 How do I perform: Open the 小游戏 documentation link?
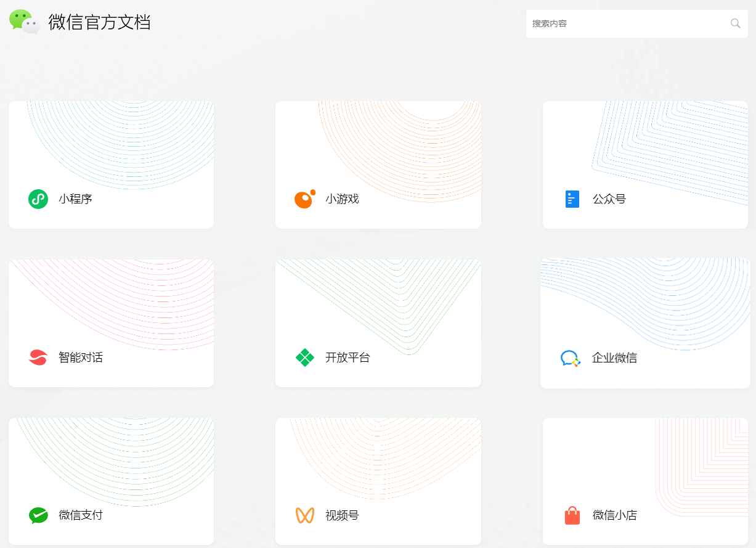click(343, 199)
